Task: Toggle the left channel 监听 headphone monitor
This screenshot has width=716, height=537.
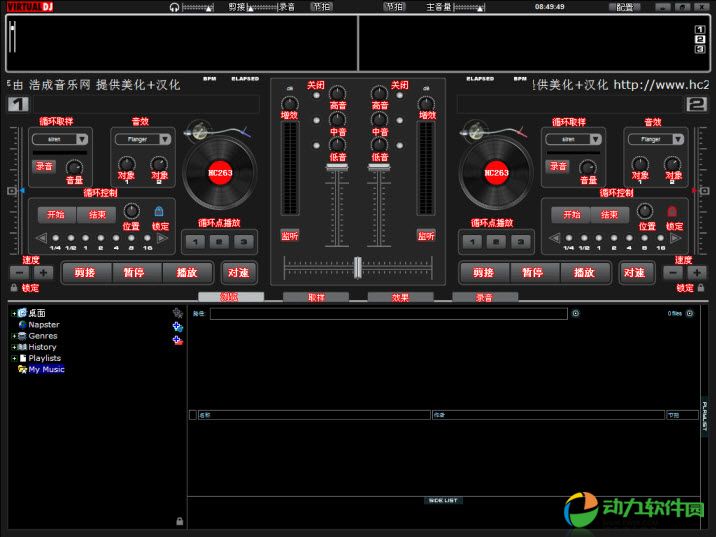Action: [289, 236]
